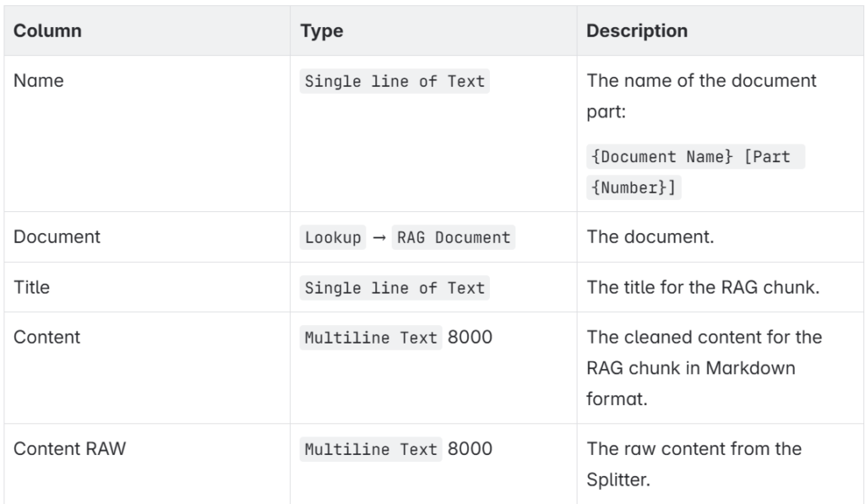Click the Single line of Text tag for Name

click(394, 81)
